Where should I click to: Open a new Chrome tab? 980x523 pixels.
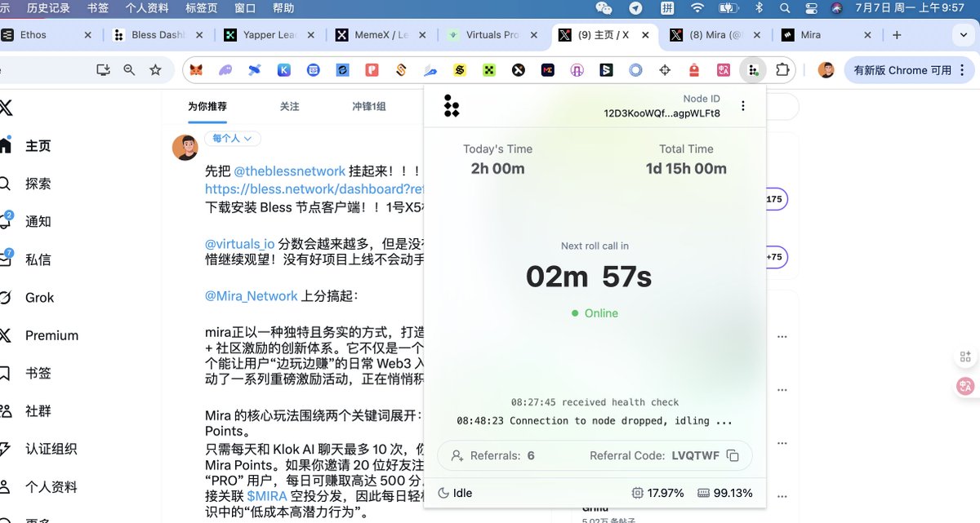click(x=897, y=35)
